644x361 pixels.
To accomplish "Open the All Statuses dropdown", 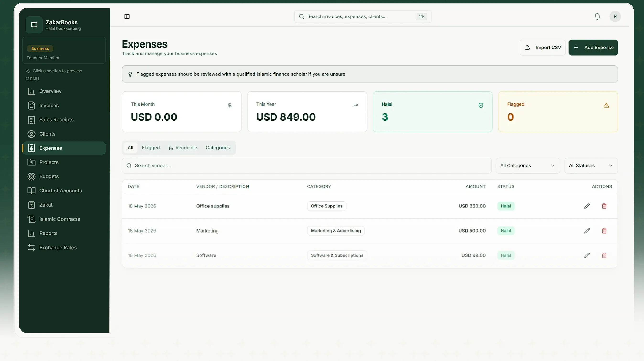I will coord(591,166).
